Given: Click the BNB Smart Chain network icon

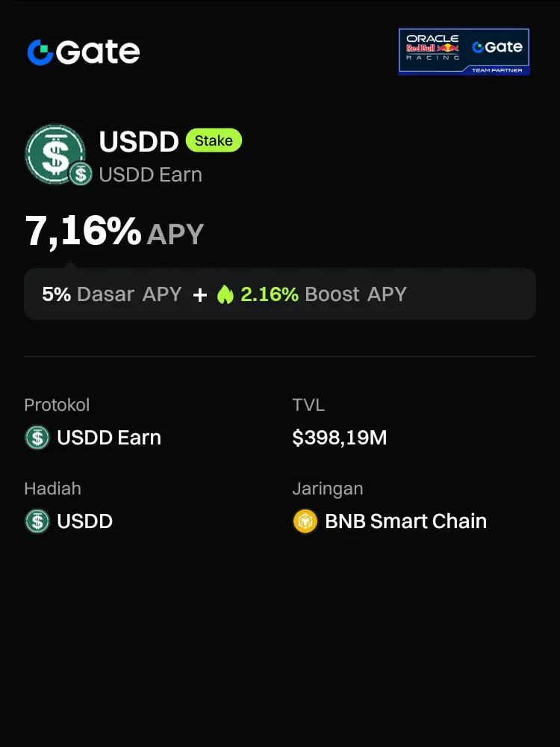Looking at the screenshot, I should (305, 521).
